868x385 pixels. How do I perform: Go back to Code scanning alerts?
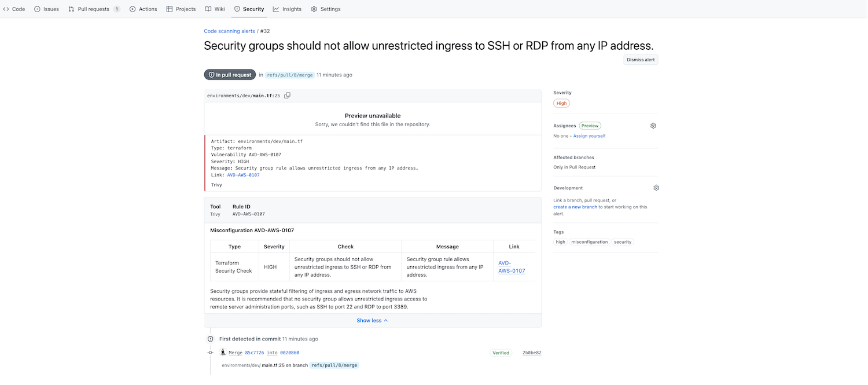coord(229,31)
